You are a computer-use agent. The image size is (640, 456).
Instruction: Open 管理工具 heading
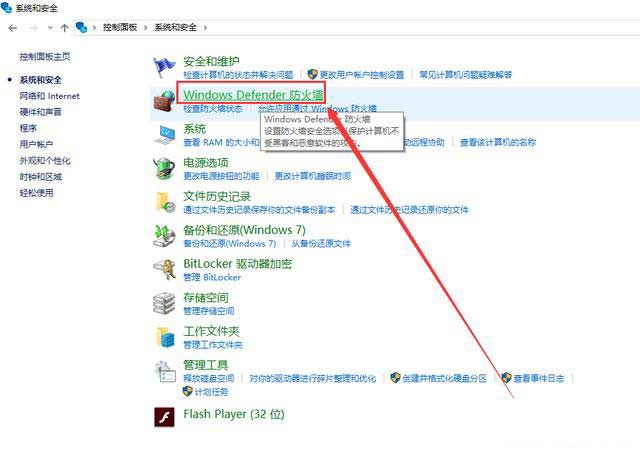206,365
